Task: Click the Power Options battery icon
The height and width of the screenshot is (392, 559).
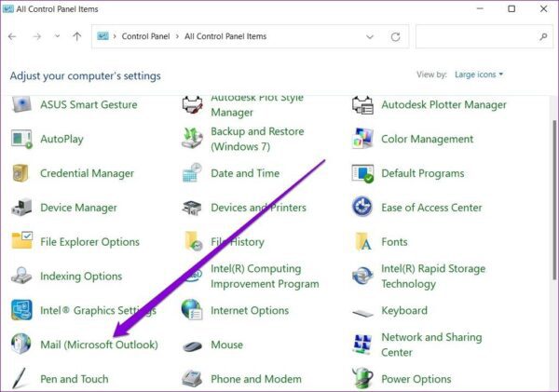Action: [x=362, y=378]
